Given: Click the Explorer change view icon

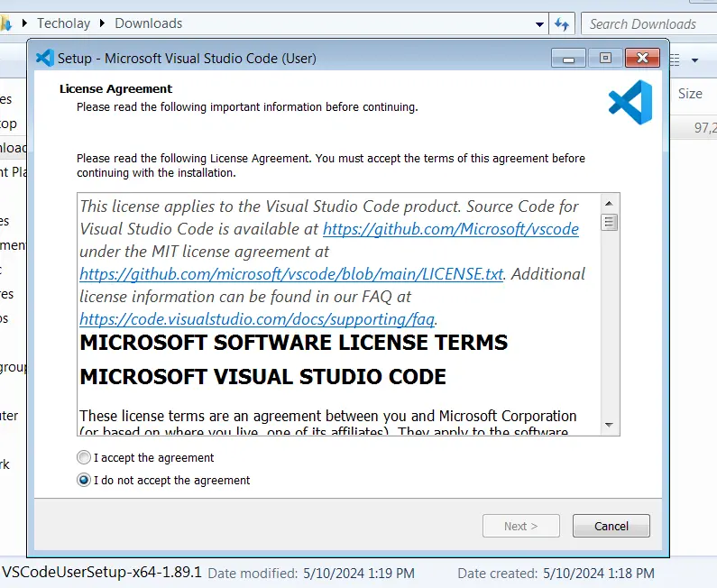Looking at the screenshot, I should tap(676, 60).
